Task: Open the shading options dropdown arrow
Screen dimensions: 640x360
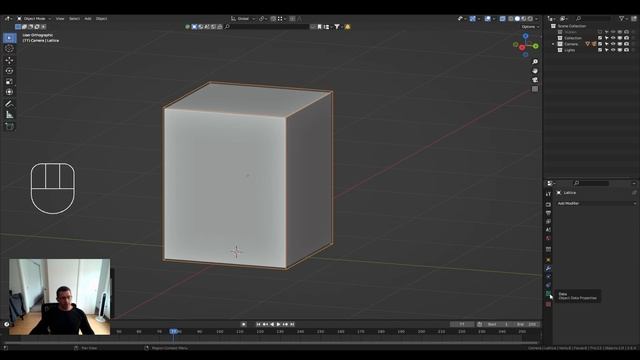Action: coord(537,18)
